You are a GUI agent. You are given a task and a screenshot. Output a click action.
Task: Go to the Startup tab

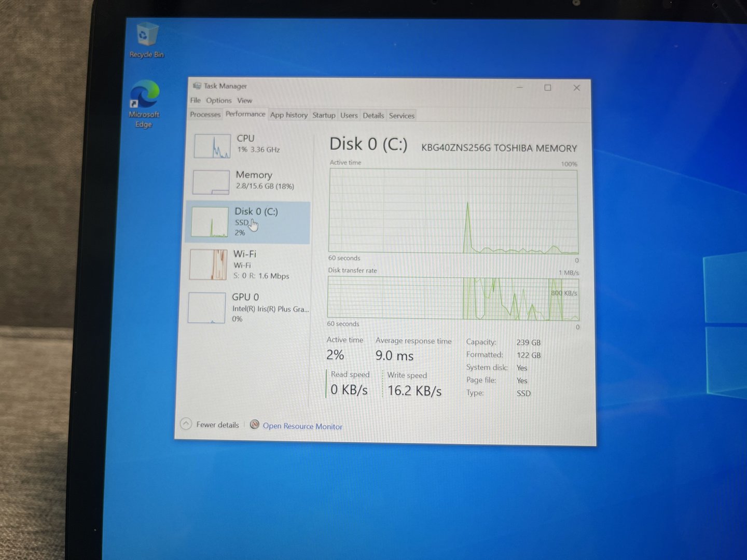pyautogui.click(x=324, y=115)
